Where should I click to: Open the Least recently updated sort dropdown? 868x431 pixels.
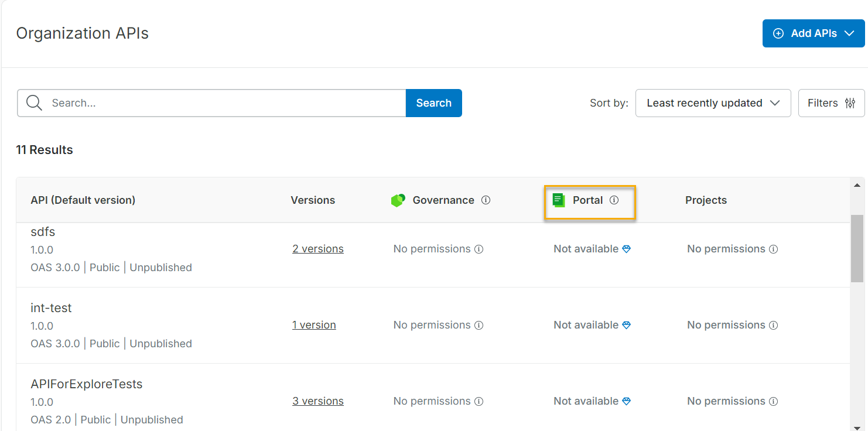[713, 103]
